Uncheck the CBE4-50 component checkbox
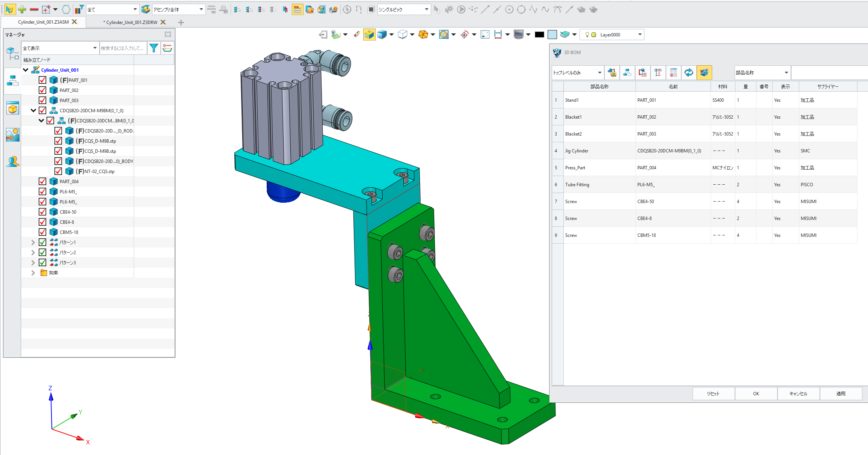The width and height of the screenshot is (868, 455). (x=42, y=212)
